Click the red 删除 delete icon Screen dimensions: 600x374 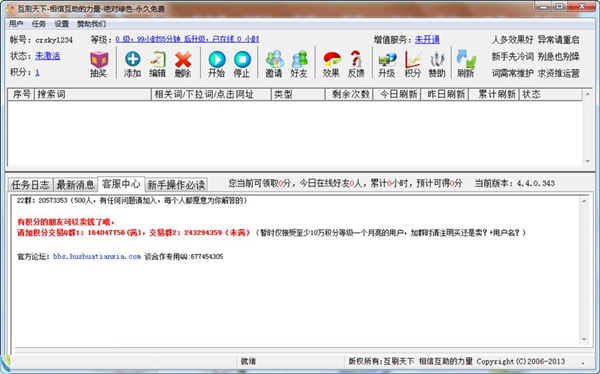183,59
